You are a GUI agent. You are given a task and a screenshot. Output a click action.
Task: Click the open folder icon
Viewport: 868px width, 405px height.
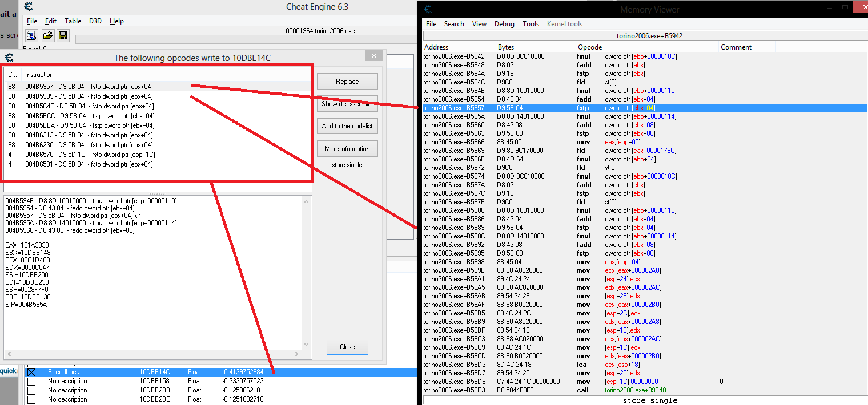(x=47, y=36)
